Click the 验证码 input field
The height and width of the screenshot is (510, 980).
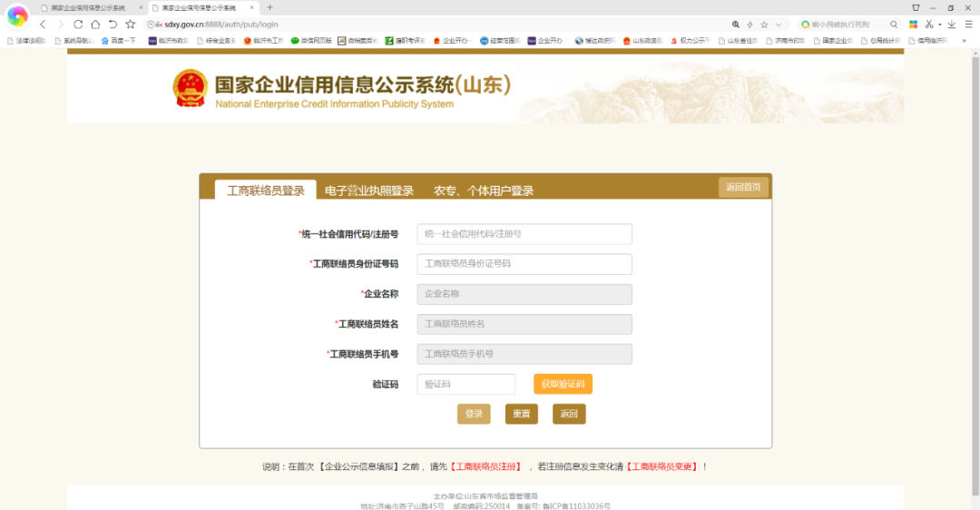[466, 384]
